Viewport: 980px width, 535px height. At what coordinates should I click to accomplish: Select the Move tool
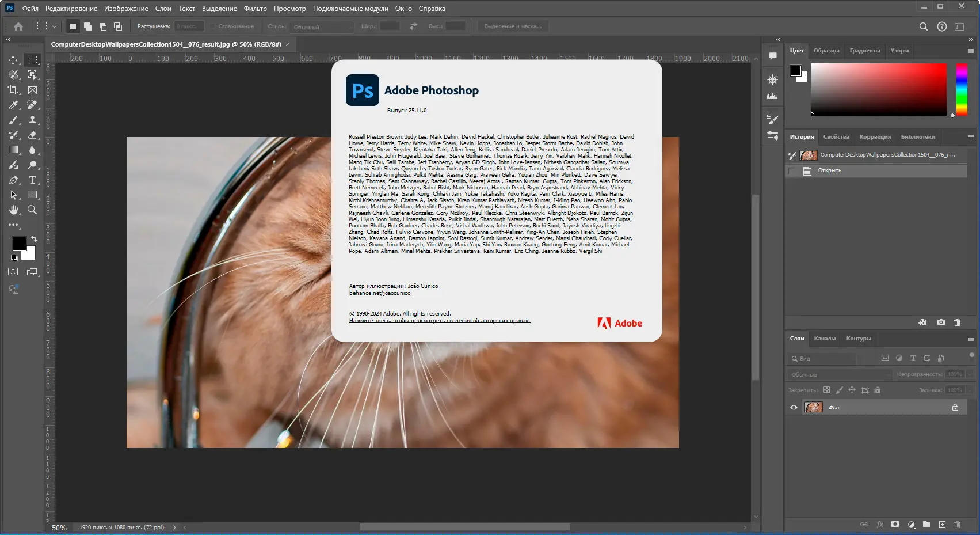pyautogui.click(x=13, y=60)
